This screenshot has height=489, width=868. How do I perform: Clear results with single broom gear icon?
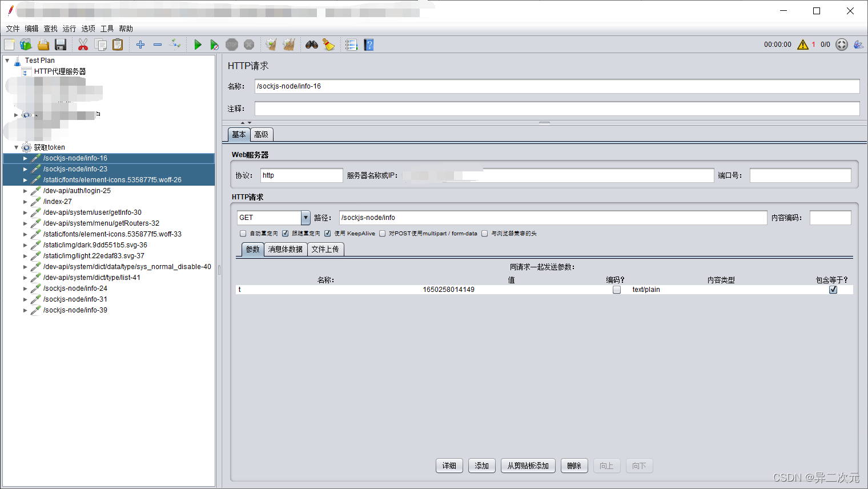point(271,45)
